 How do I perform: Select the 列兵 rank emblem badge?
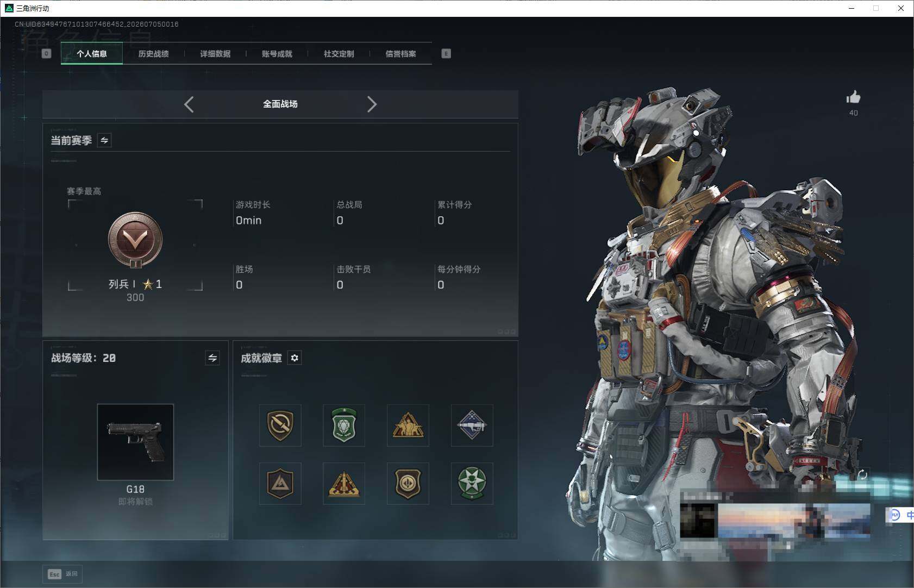coord(135,240)
